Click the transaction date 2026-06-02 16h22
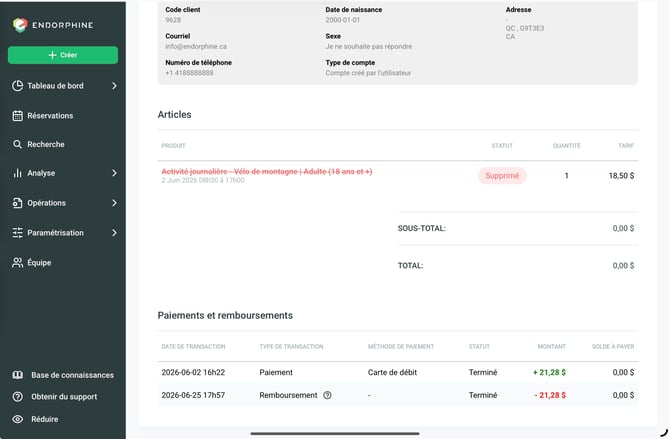 [x=193, y=372]
